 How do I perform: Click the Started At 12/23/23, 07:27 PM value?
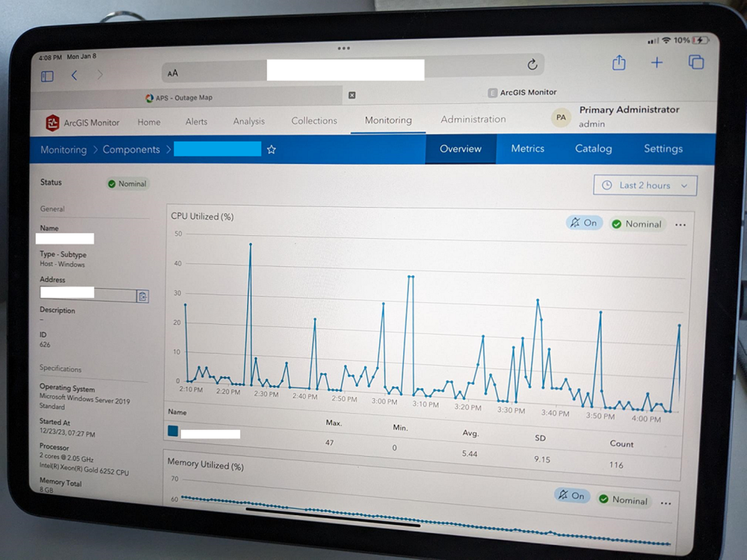(x=67, y=434)
